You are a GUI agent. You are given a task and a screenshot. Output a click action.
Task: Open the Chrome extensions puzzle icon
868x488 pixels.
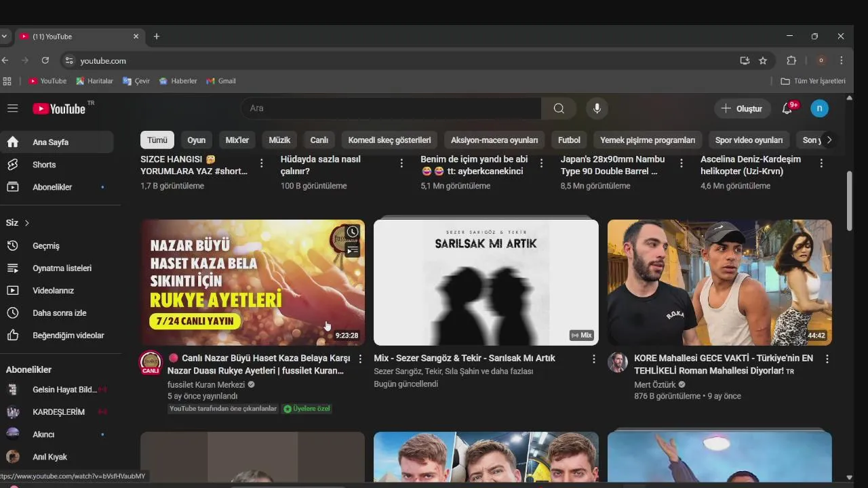791,60
